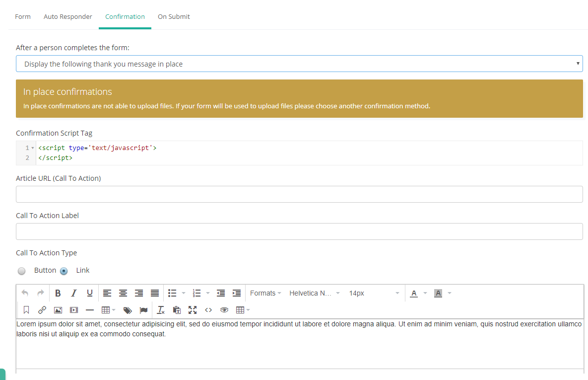Insert an image into the editor
Image resolution: width=588 pixels, height=380 pixels.
[x=58, y=310]
